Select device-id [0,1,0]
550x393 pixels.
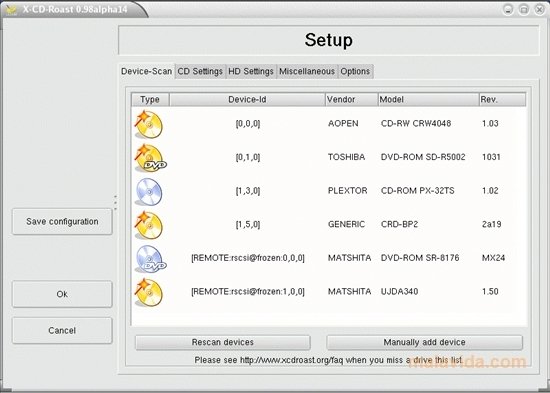click(x=248, y=157)
